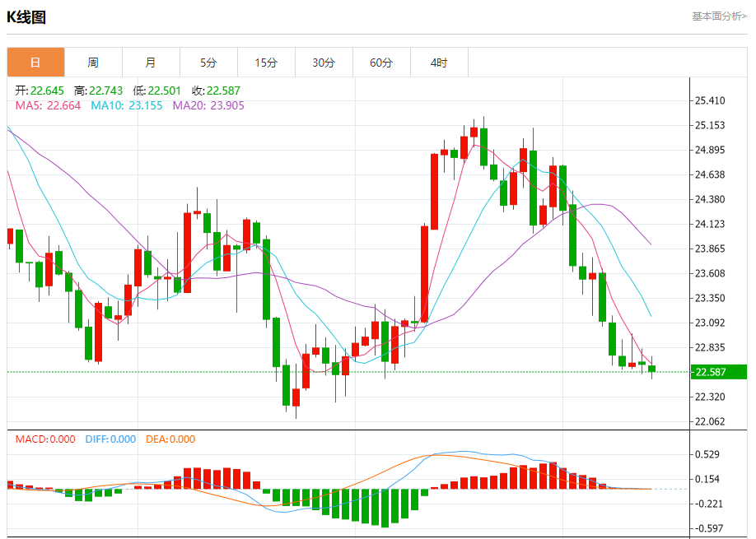756x539 pixels.
Task: Click the 收:22.587 close value
Action: (216, 91)
